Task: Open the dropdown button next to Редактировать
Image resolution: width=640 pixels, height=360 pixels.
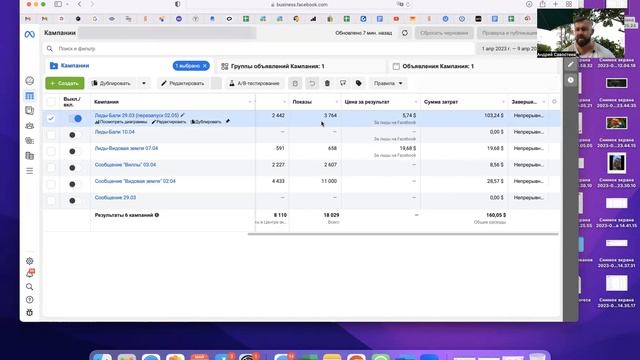Action: coord(216,83)
